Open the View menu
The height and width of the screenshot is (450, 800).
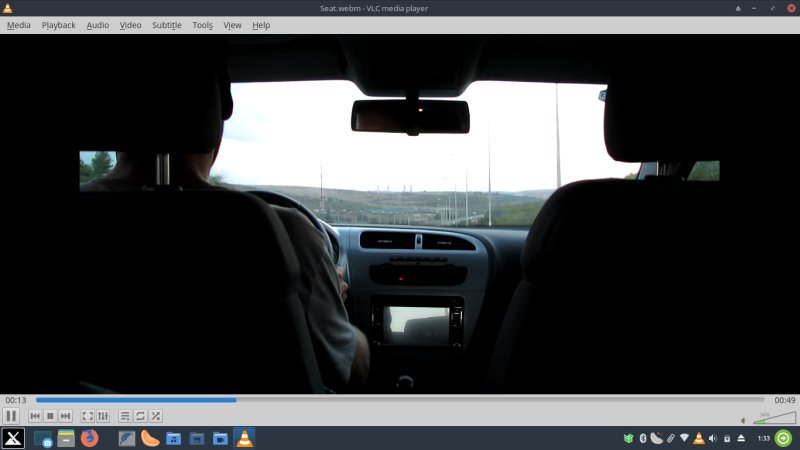point(232,25)
